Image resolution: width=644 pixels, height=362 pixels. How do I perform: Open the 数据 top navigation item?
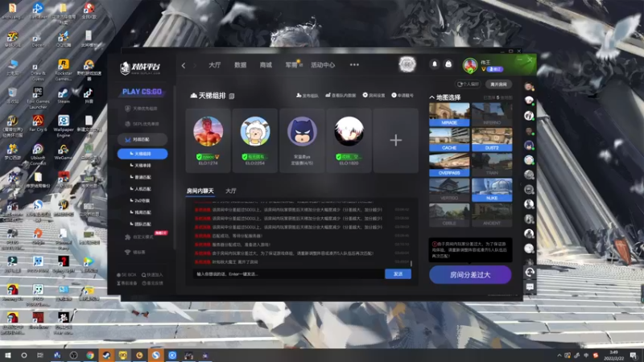(x=240, y=65)
